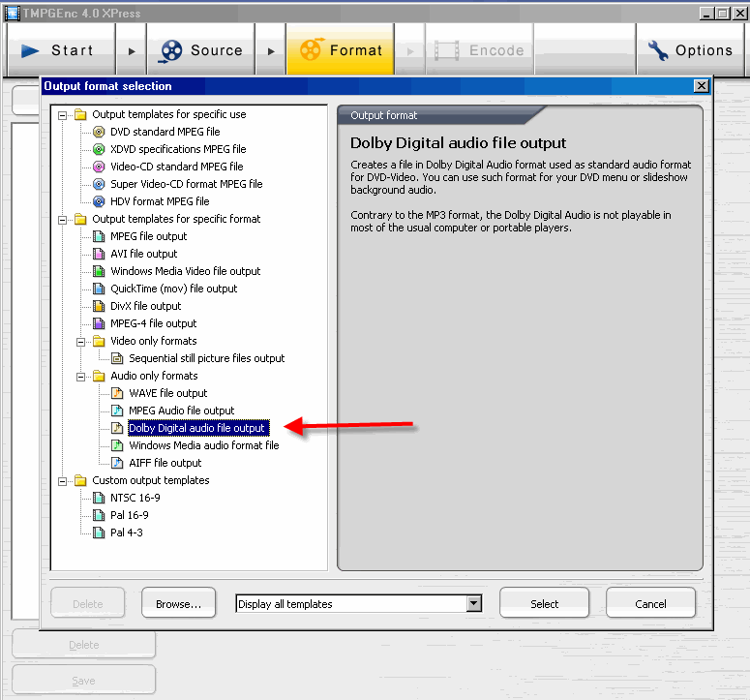Select MPEG Audio file output
This screenshot has width=750, height=700.
181,411
